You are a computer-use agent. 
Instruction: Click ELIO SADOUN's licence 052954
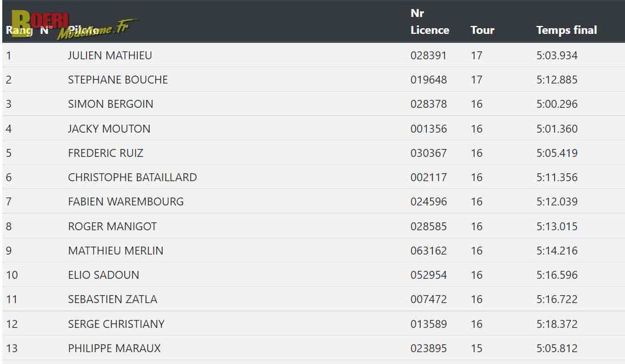click(429, 275)
